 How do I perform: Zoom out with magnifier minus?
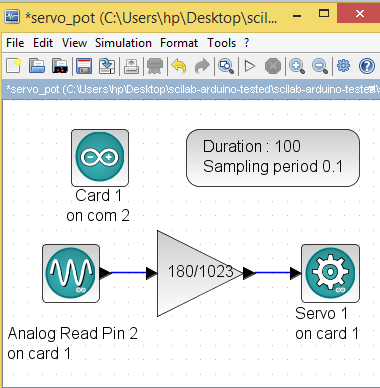tap(320, 66)
